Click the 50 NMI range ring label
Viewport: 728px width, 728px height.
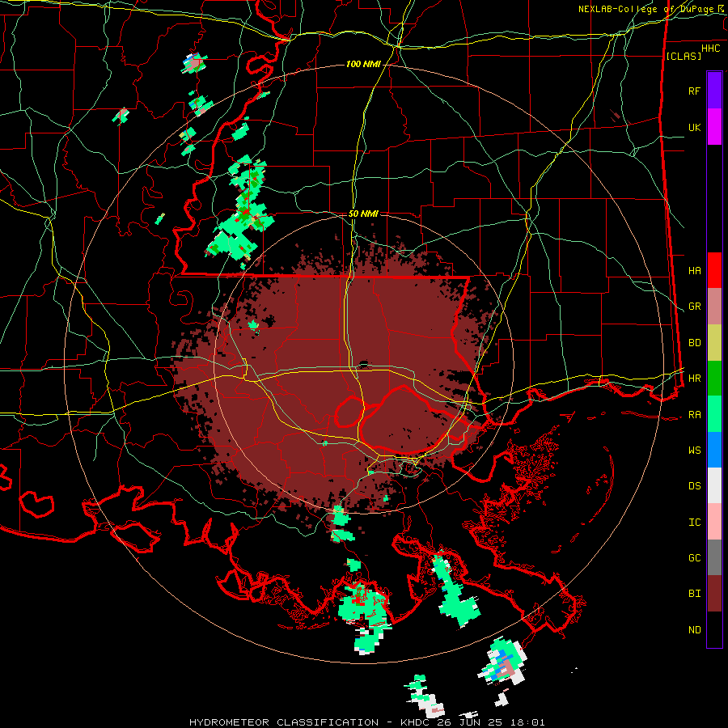click(363, 214)
